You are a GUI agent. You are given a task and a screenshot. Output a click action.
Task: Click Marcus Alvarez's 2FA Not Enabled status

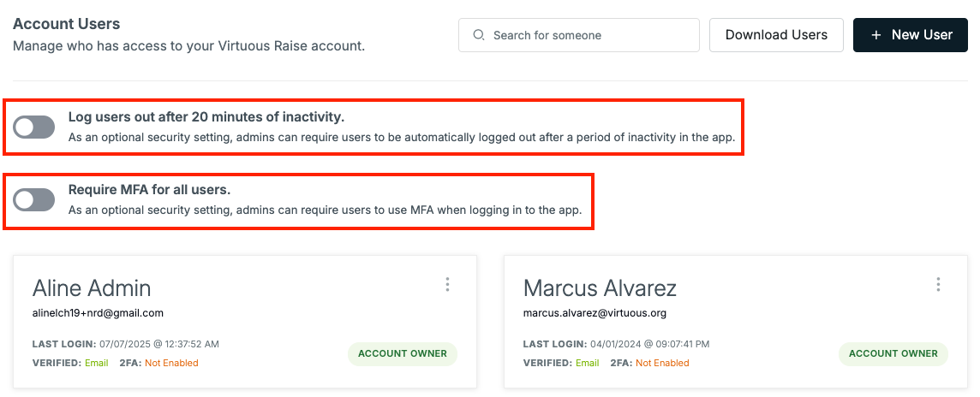point(662,364)
